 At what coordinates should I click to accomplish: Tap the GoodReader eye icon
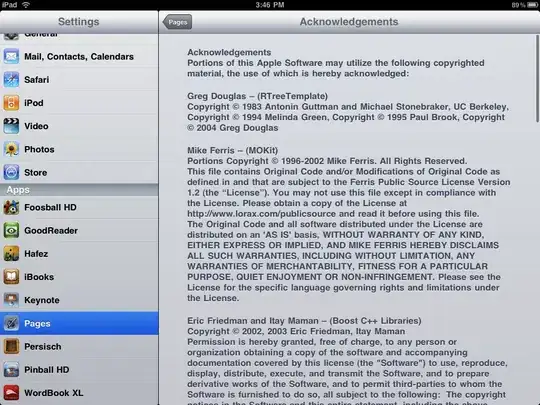click(x=11, y=230)
